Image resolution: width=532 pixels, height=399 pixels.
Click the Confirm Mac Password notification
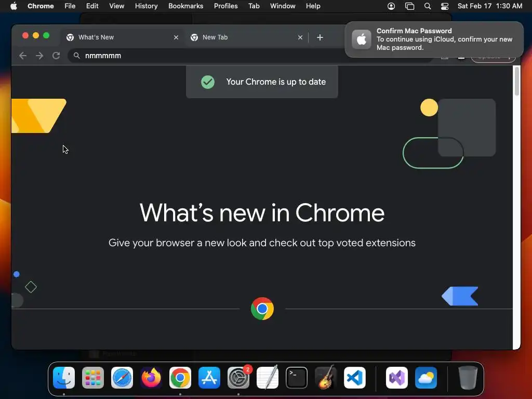434,39
